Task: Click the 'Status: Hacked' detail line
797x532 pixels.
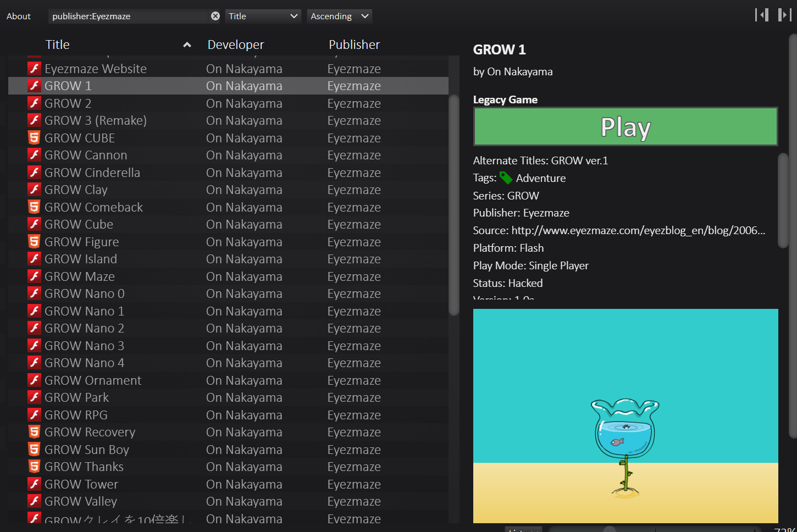Action: point(508,283)
